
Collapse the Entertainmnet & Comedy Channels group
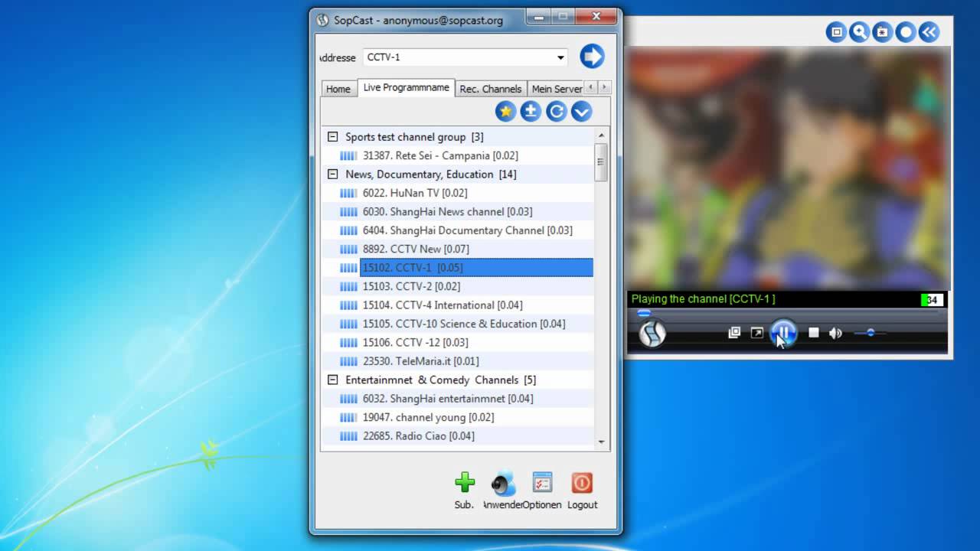(332, 380)
